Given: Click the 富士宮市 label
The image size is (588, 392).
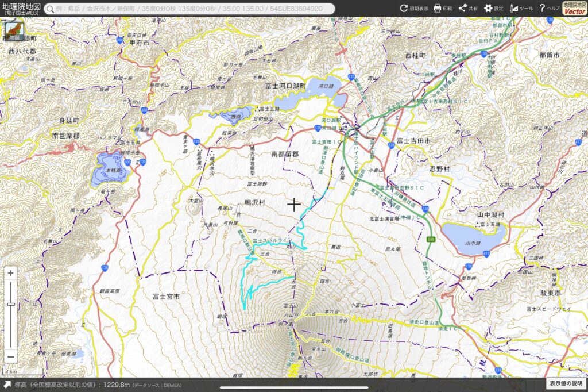Looking at the screenshot, I should coord(166,297).
